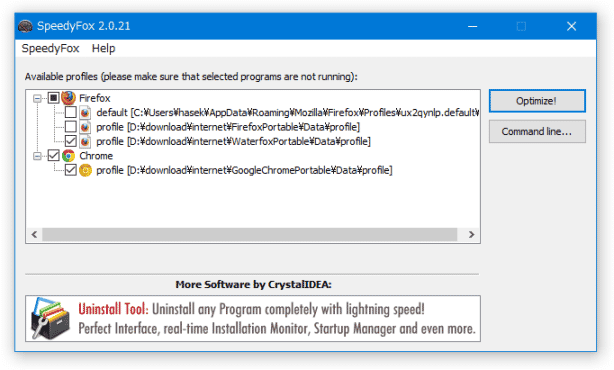Image resolution: width=614 pixels, height=370 pixels.
Task: Open the Help menu
Action: 103,49
